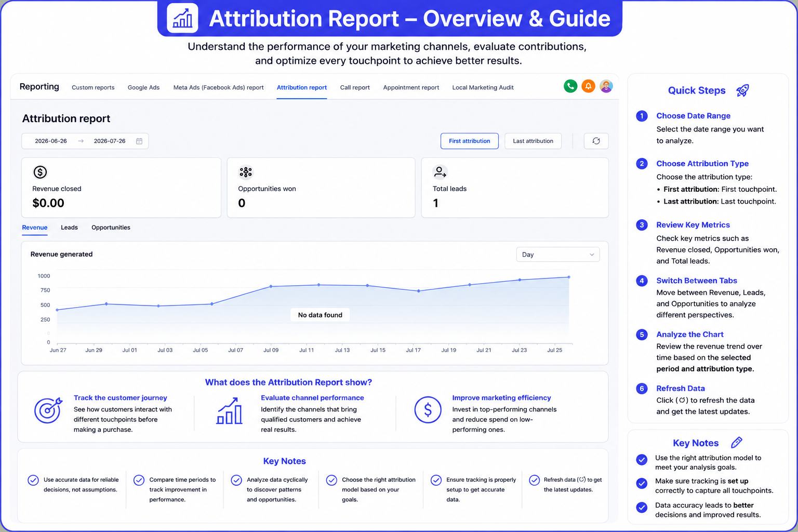Open the Appointment report tab
798x532 pixels.
pyautogui.click(x=411, y=87)
